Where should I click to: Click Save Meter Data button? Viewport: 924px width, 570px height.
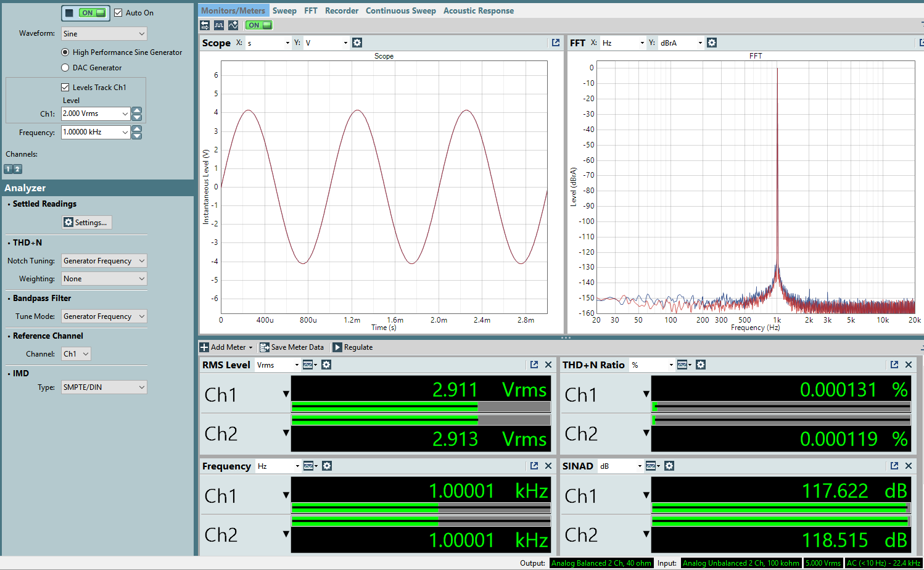click(292, 347)
